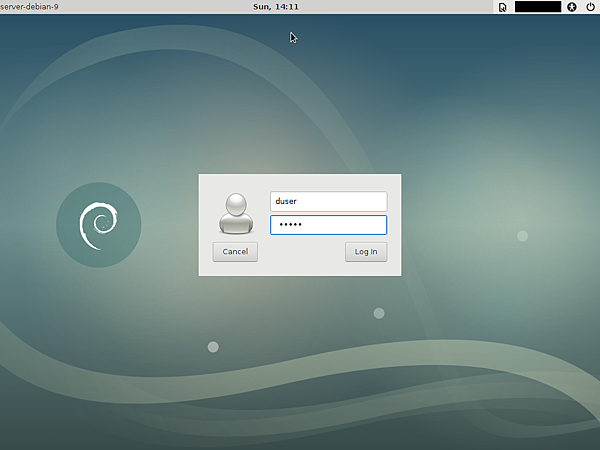Click the black indicator box in top panel
The image size is (600, 450).
pyautogui.click(x=537, y=7)
